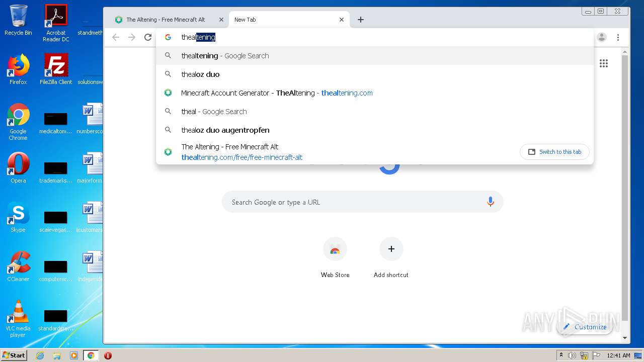Open Google Chrome desktop shortcut

tap(18, 122)
